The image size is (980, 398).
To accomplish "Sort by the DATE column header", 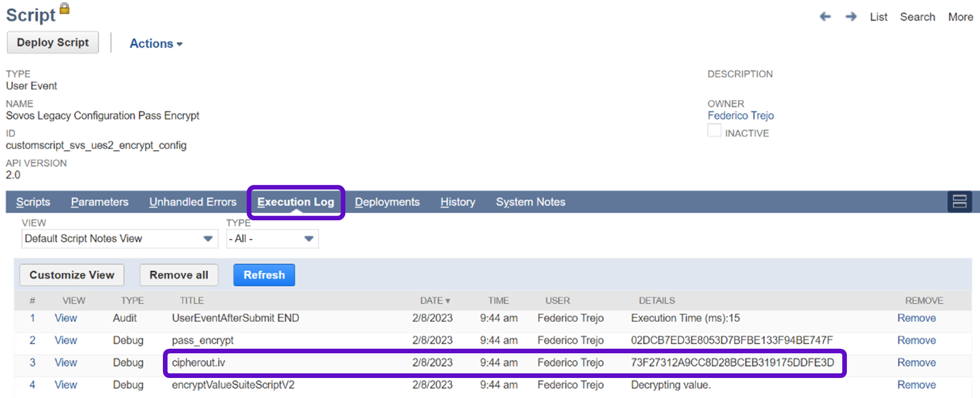I will (434, 300).
